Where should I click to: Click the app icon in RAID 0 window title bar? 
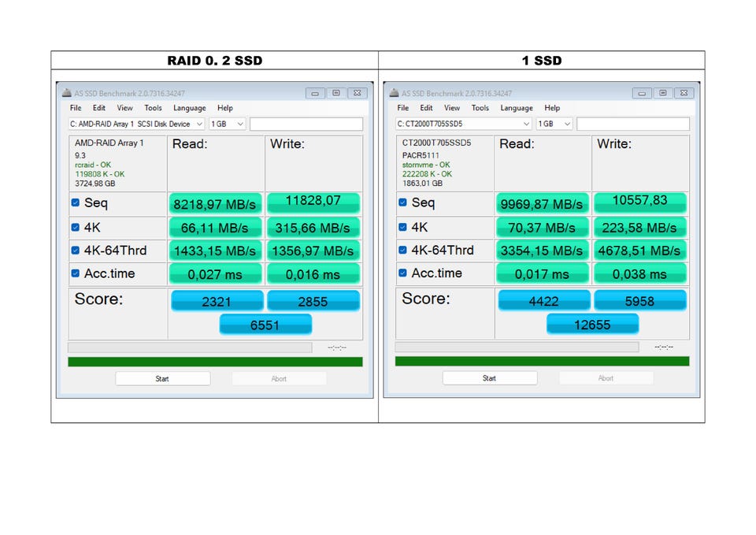click(x=66, y=93)
